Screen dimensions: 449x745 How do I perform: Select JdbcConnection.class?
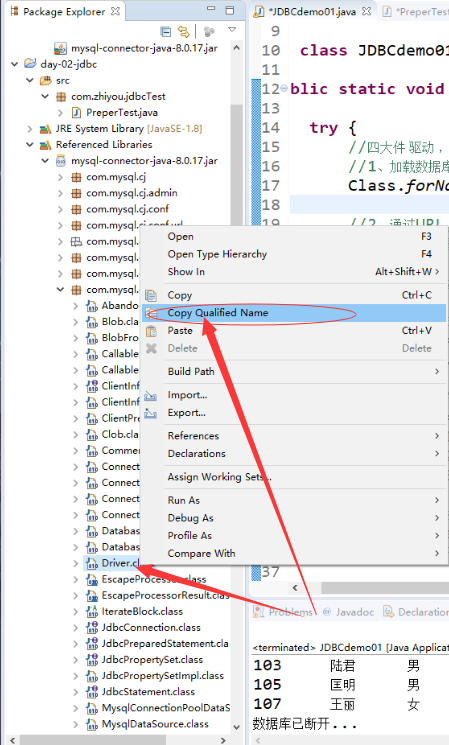tap(151, 628)
